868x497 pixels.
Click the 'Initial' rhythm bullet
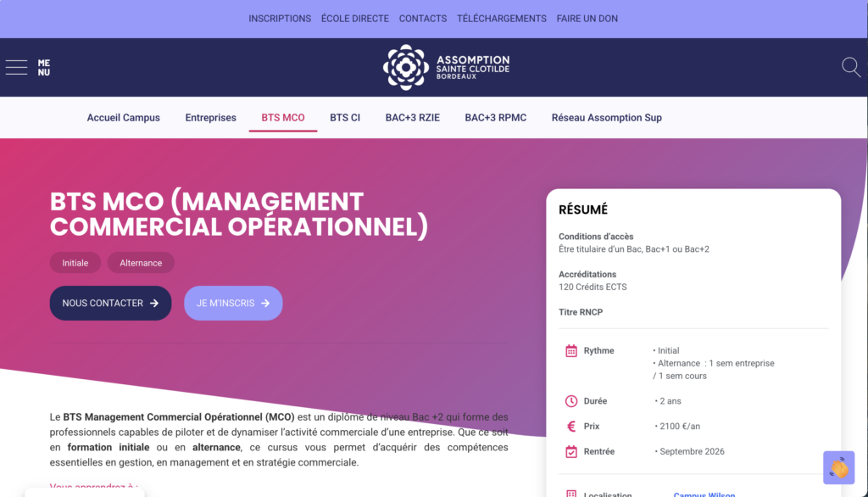666,351
